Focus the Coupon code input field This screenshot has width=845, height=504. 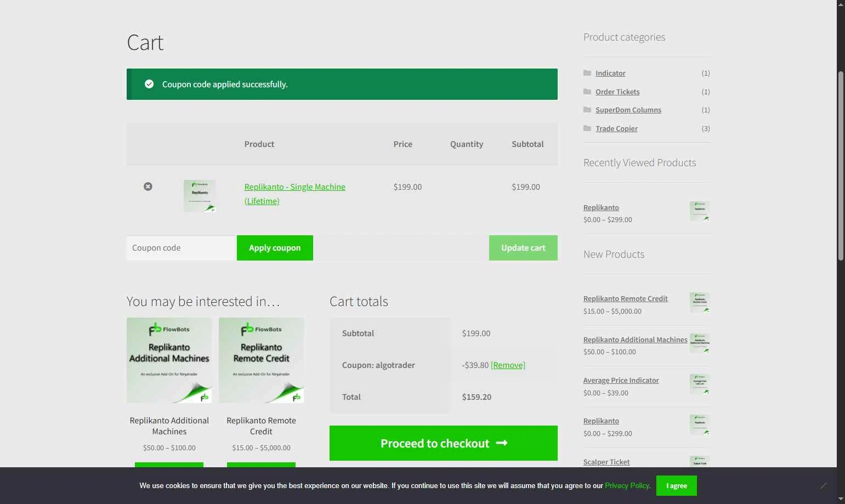click(x=182, y=248)
